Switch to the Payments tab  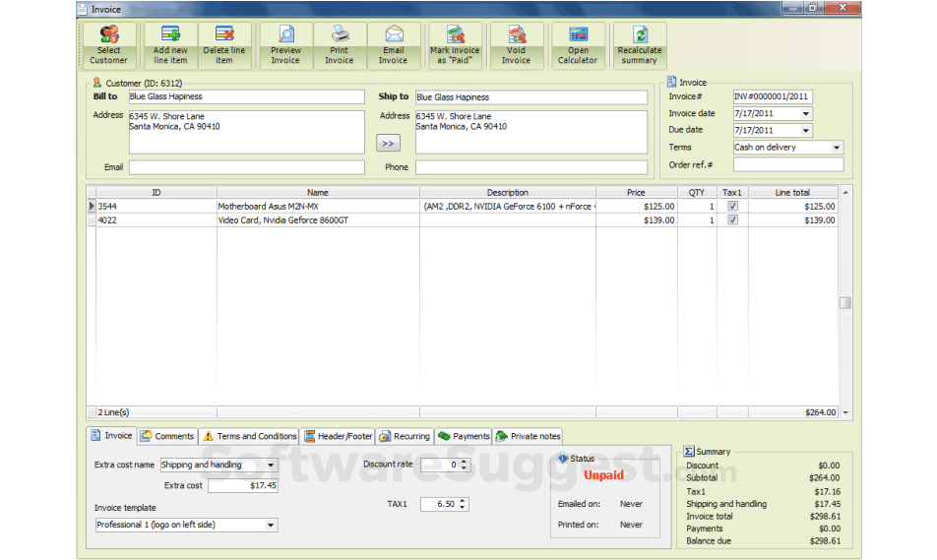pyautogui.click(x=464, y=436)
